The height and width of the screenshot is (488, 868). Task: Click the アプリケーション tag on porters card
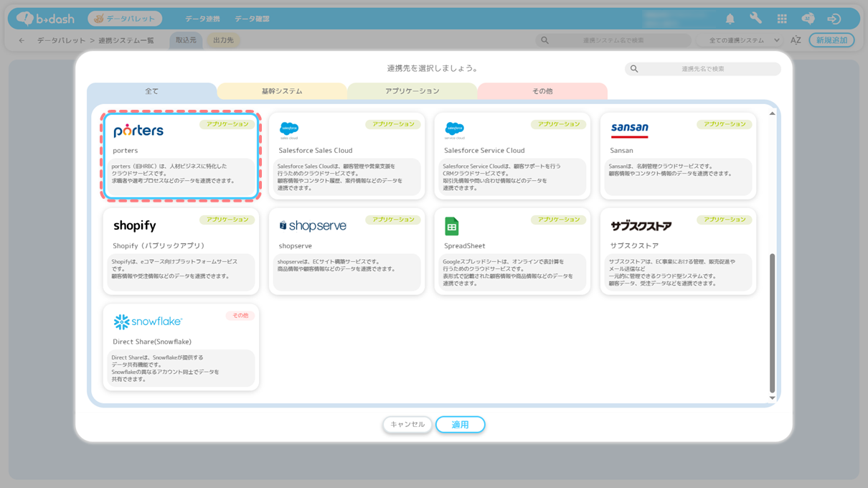(227, 124)
